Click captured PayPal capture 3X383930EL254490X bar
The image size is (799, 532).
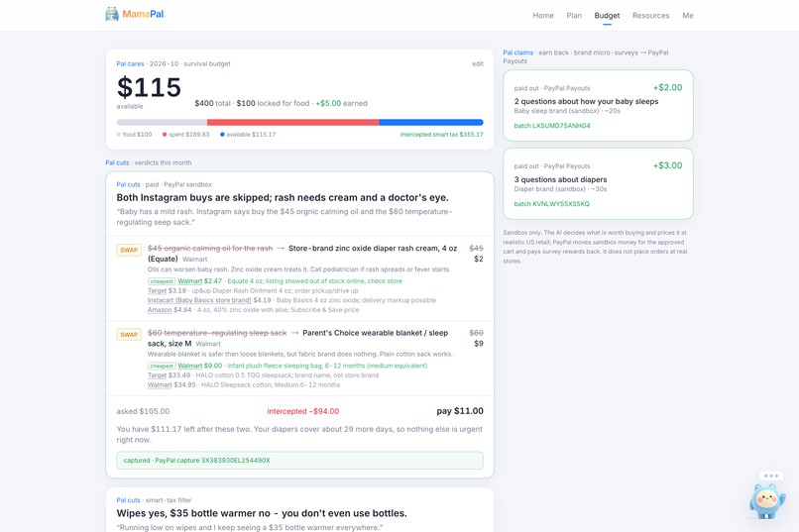pyautogui.click(x=299, y=461)
